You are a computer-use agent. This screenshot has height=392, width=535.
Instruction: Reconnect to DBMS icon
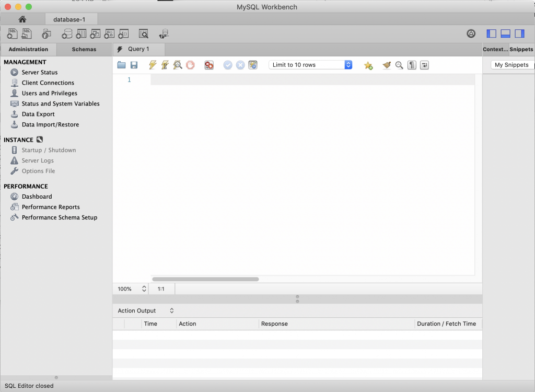coord(164,34)
